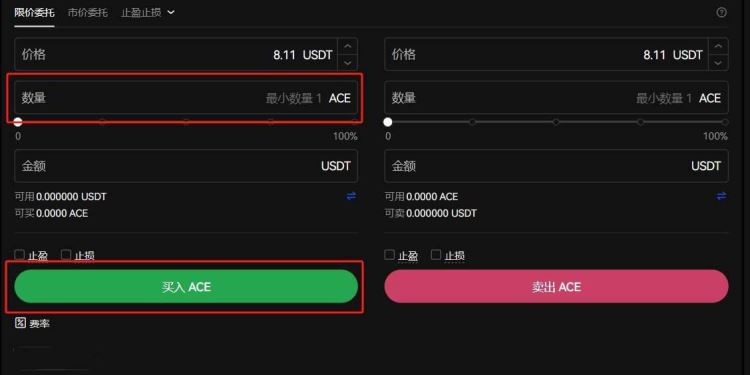Focus the buy 数量 quantity field
Image resolution: width=750 pixels, height=375 pixels.
[186, 98]
